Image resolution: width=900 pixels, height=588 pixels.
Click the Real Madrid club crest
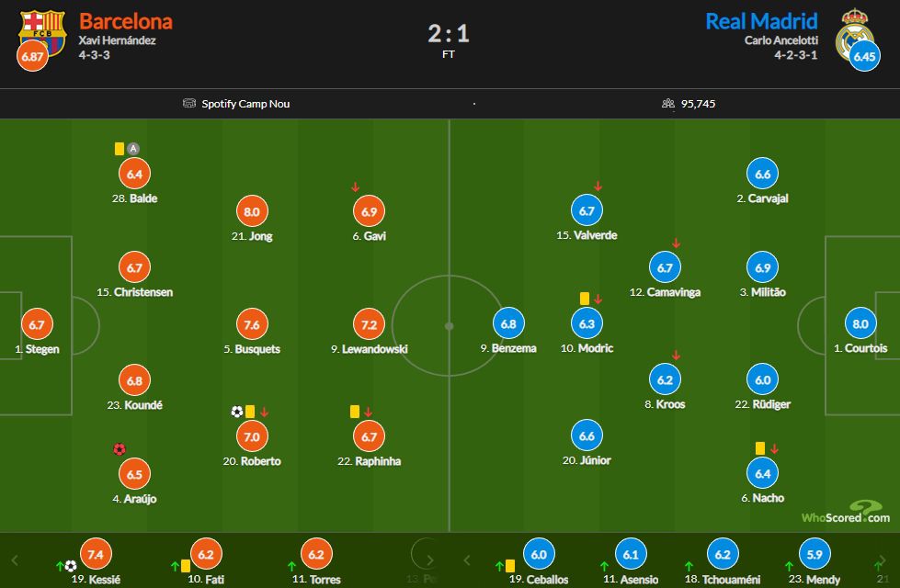tap(853, 35)
